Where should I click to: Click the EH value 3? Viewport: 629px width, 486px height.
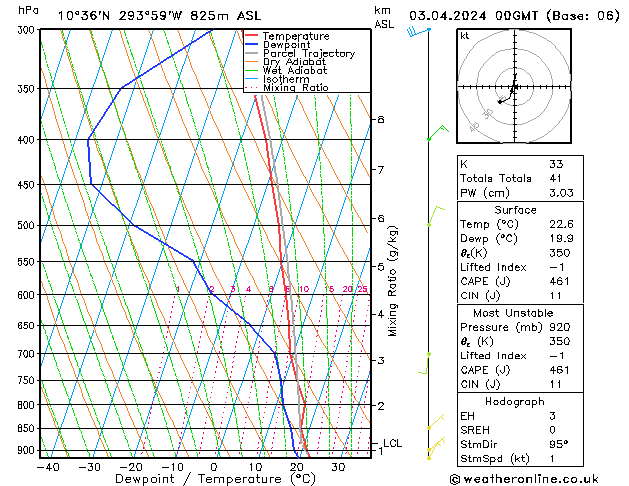[552, 416]
